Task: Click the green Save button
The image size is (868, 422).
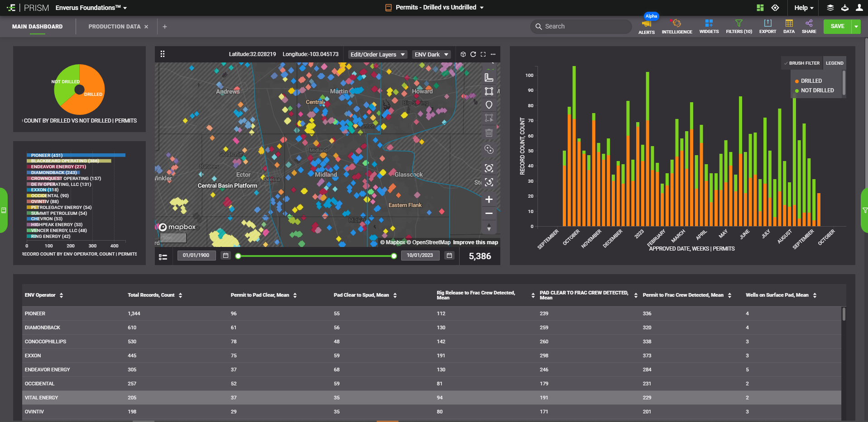Action: click(837, 27)
